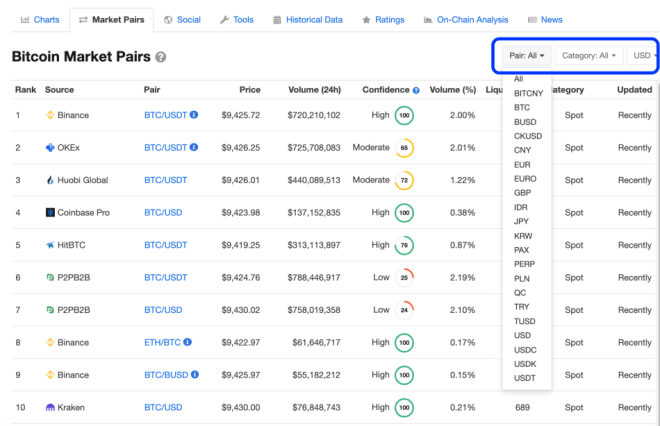660x426 pixels.
Task: Open the Pair: All dropdown
Action: 526,56
